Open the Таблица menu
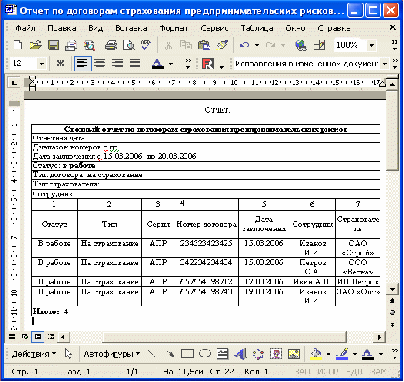Image resolution: width=404 pixels, height=382 pixels. pyautogui.click(x=257, y=28)
